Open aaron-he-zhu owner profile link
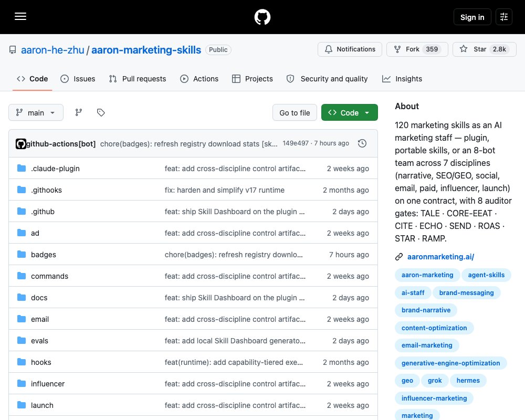This screenshot has height=420, width=525. [x=52, y=50]
